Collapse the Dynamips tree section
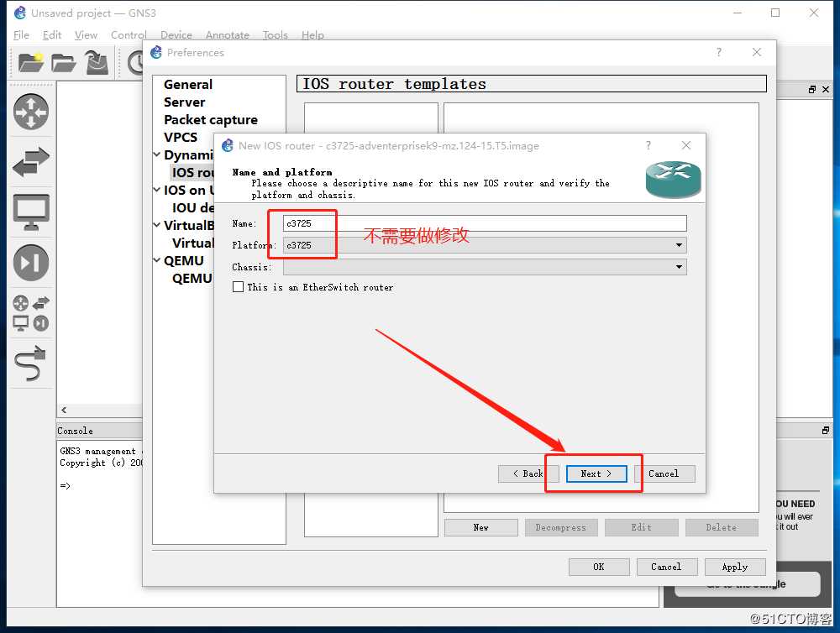Image resolution: width=840 pixels, height=633 pixels. pyautogui.click(x=157, y=154)
